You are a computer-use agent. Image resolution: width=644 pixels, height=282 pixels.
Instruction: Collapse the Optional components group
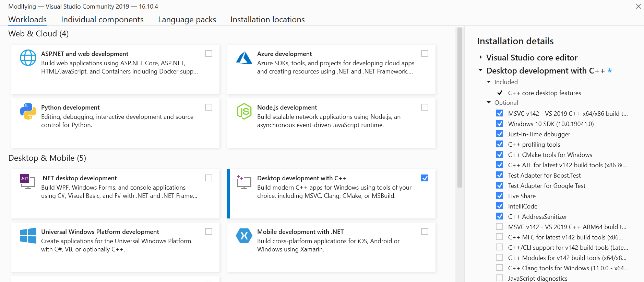[x=489, y=102]
